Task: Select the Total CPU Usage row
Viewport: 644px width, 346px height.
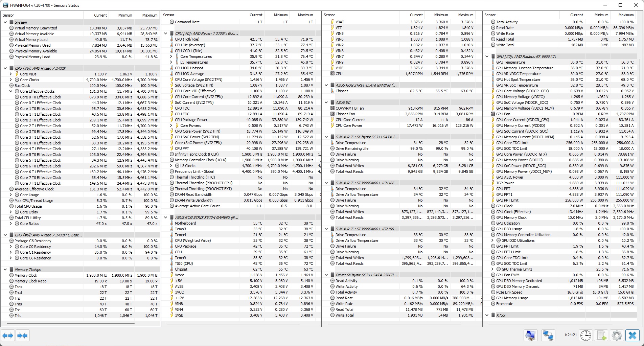Action: pos(80,206)
